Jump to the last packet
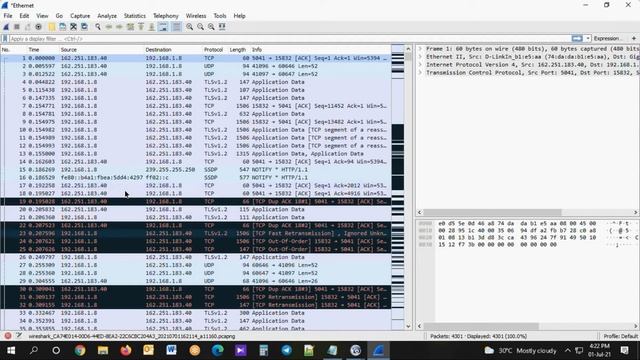This screenshot has width=640, height=360. [x=151, y=27]
